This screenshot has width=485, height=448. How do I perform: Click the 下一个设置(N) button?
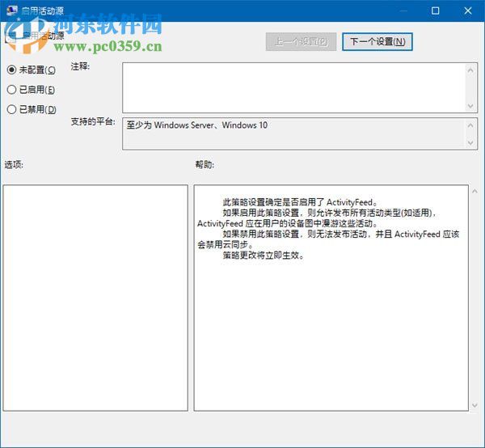[377, 42]
